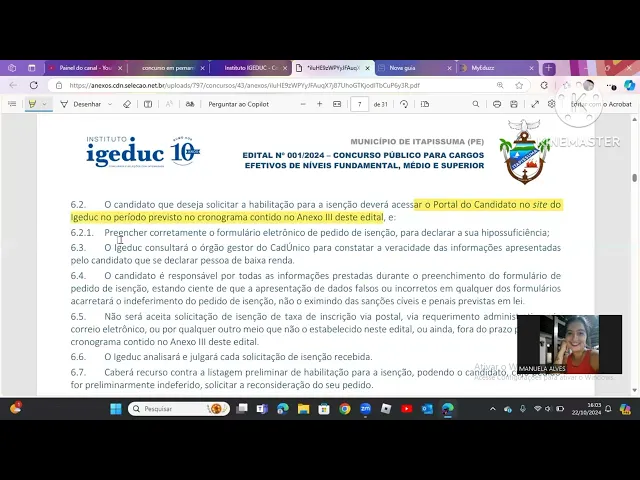Click the microphone tray icon

point(523,409)
